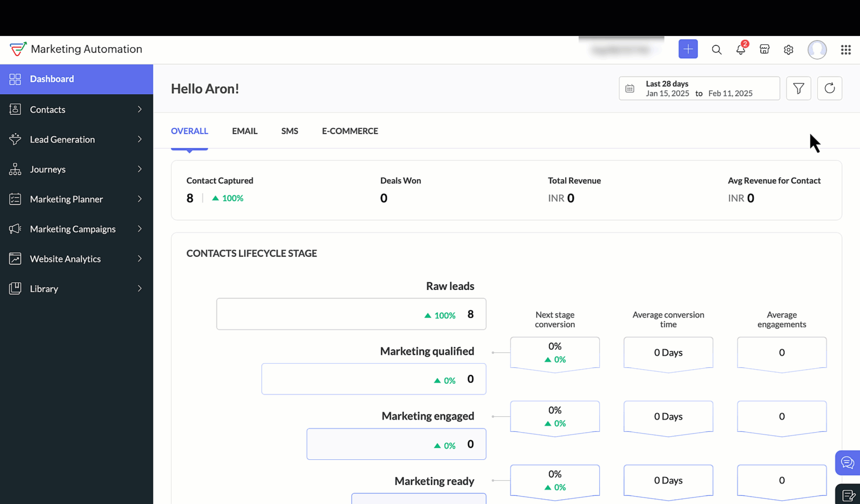This screenshot has width=860, height=504.
Task: Click the Marketing Planner checklist icon
Action: pos(15,199)
